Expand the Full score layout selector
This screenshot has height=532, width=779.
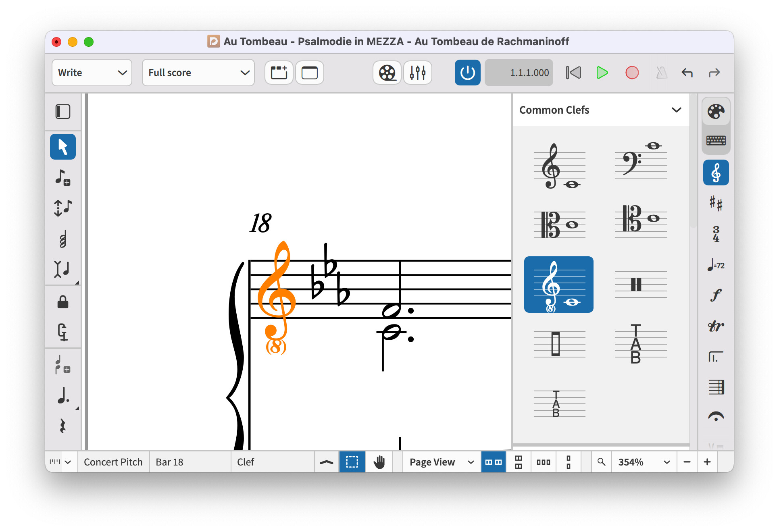click(x=198, y=73)
